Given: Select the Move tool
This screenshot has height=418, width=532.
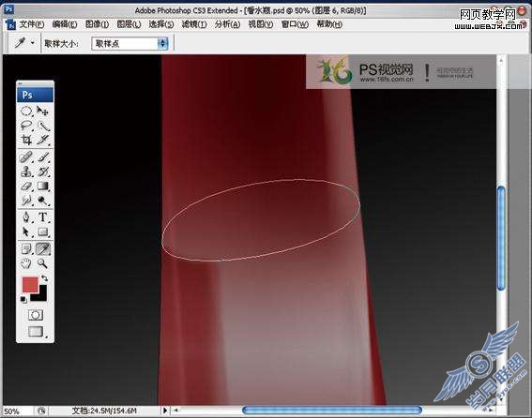Looking at the screenshot, I should point(43,111).
